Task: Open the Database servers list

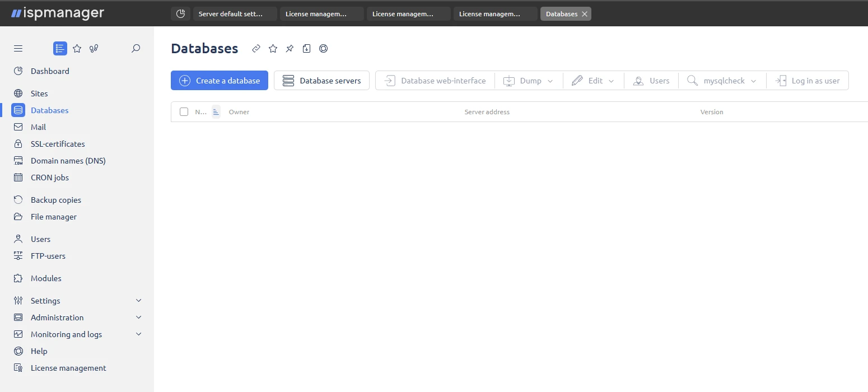Action: 321,80
